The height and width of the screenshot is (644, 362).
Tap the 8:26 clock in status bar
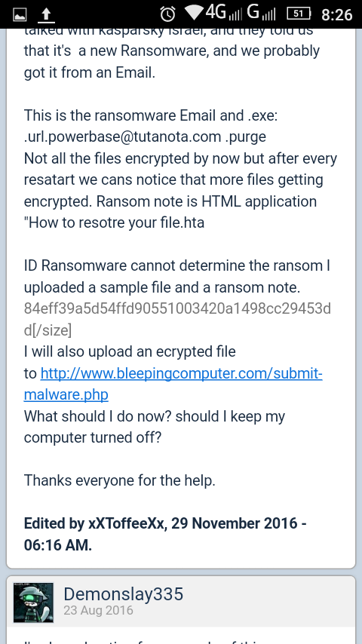337,15
